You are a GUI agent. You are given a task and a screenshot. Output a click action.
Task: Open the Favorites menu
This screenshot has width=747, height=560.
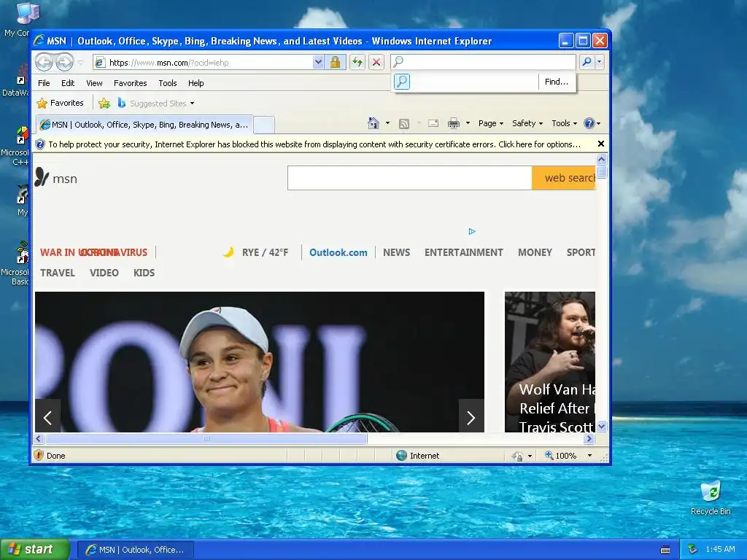pos(130,83)
